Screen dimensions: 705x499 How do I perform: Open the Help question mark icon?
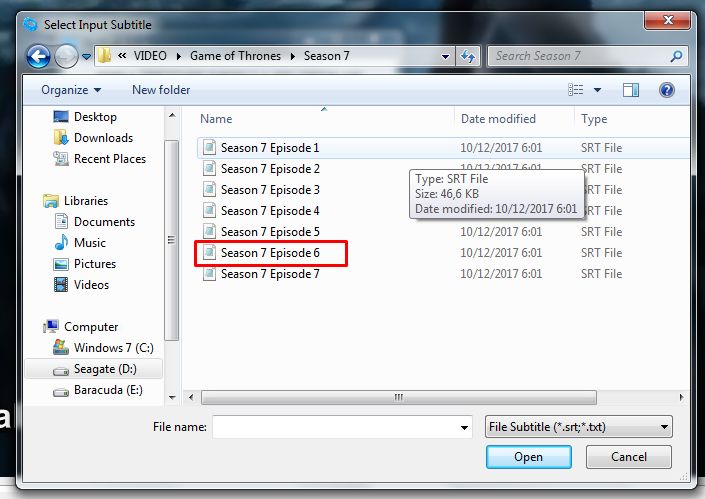tap(667, 90)
